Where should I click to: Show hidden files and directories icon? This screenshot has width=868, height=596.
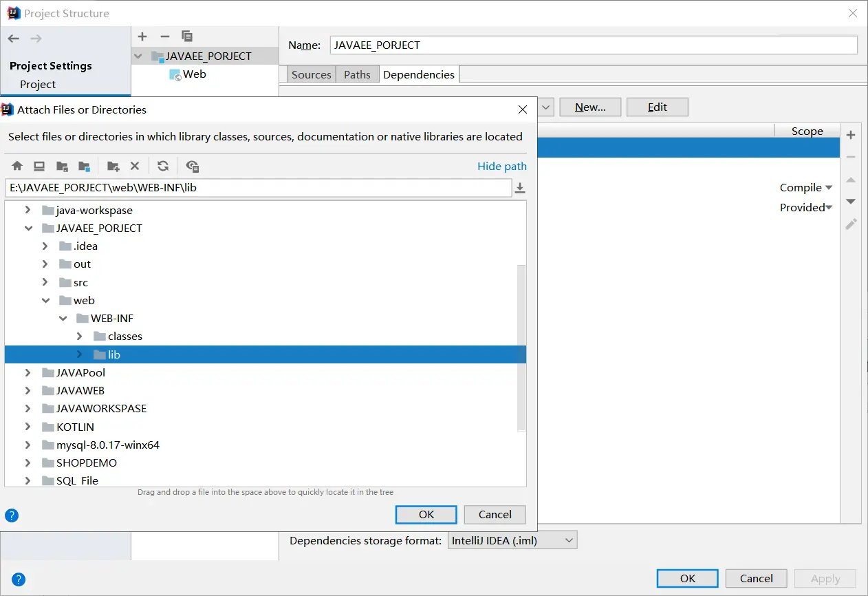tap(193, 166)
